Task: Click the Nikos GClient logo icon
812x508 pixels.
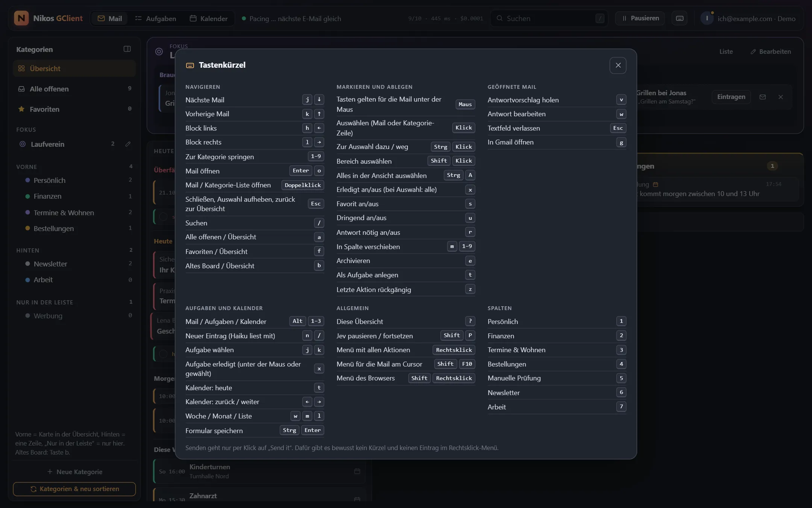Action: 21,18
